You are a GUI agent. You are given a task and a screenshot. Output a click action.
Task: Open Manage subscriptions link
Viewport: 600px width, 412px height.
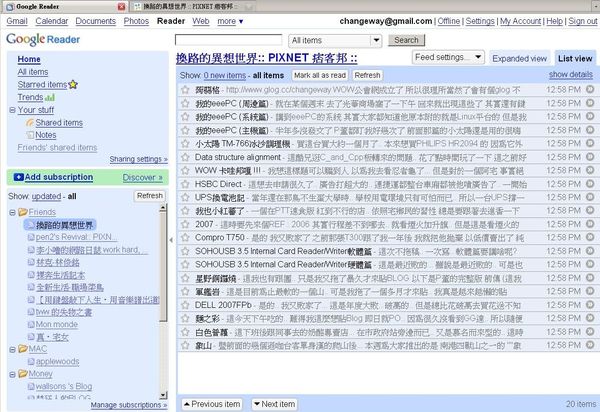click(129, 405)
